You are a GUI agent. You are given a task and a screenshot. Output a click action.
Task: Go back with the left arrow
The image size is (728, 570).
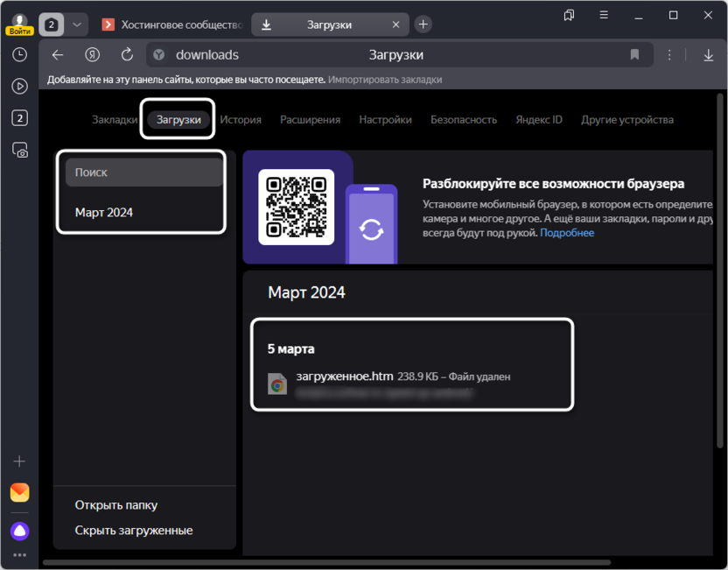pyautogui.click(x=58, y=54)
